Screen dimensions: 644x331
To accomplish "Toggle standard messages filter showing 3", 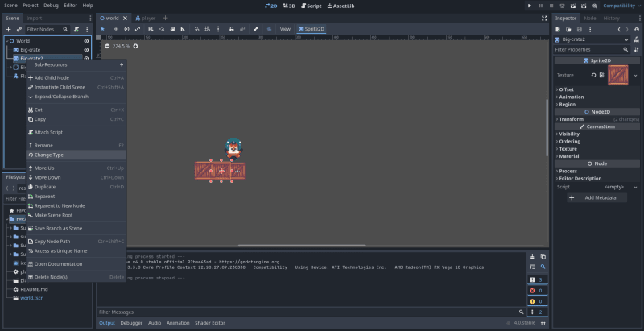I will (537, 279).
